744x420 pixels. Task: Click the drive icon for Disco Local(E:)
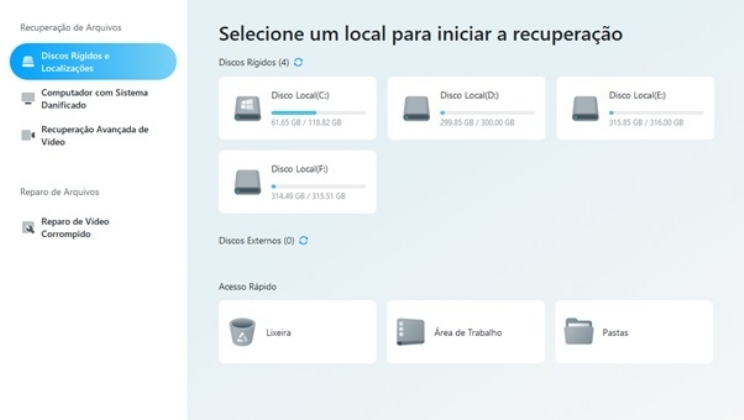[x=585, y=109]
